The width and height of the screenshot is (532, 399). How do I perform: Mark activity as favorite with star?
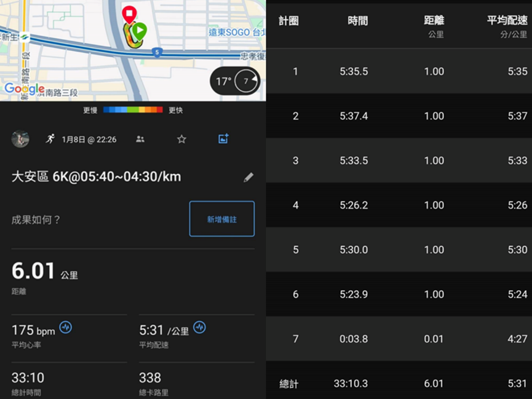(x=181, y=140)
